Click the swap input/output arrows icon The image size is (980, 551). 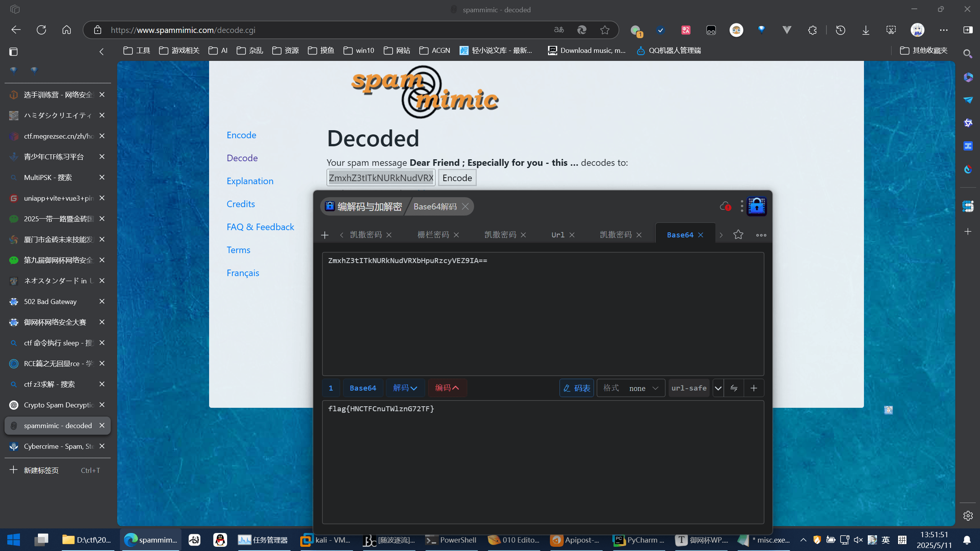[734, 388]
